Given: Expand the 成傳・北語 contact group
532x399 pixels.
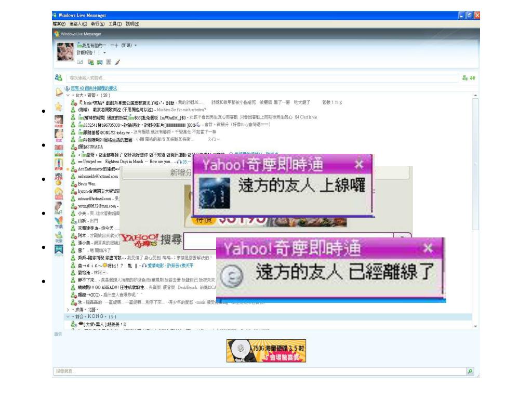Looking at the screenshot, I should coord(68,310).
